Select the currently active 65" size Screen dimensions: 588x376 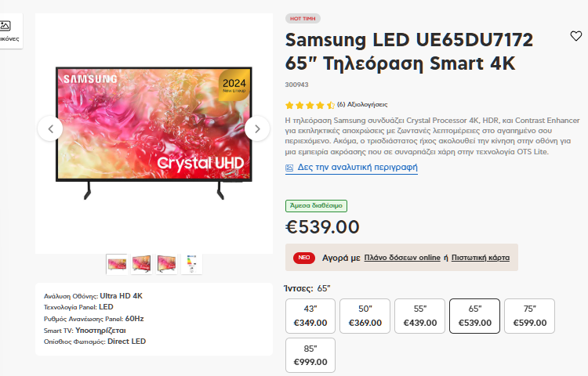click(474, 316)
